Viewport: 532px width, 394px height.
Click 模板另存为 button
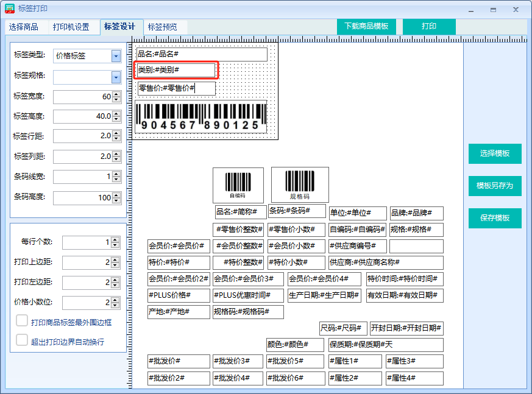coord(495,186)
